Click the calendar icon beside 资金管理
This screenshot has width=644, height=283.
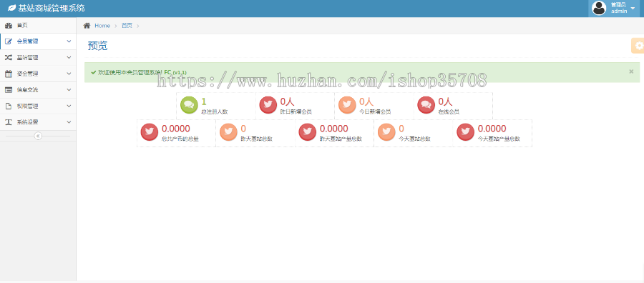point(8,74)
